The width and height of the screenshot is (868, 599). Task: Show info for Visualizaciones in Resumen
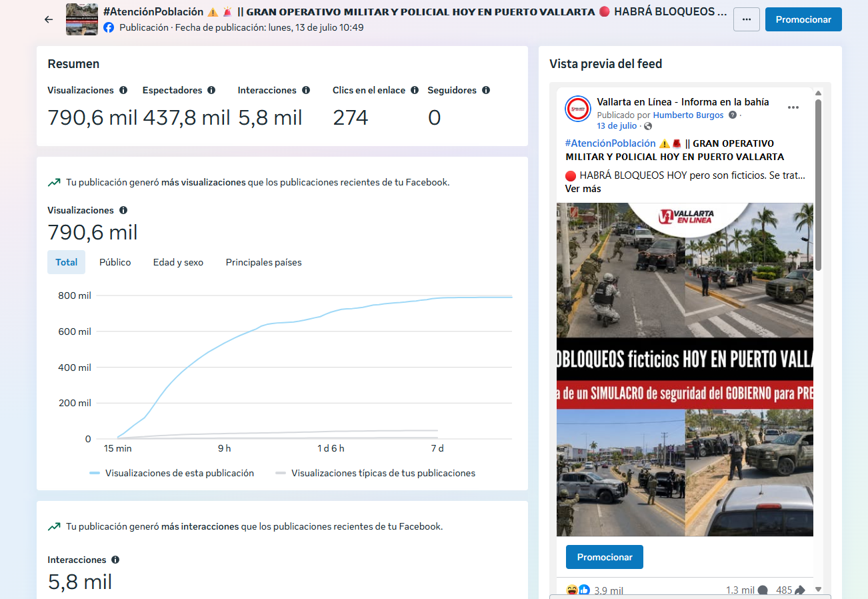123,90
